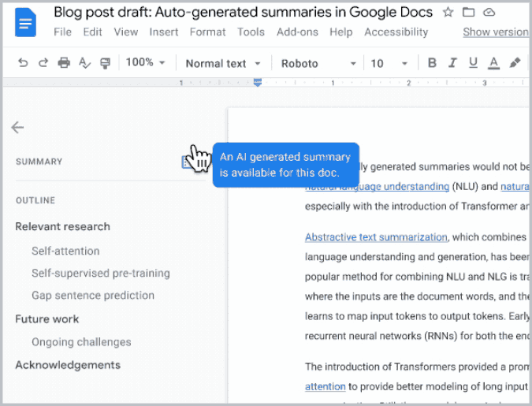Close the outline panel with back arrow
The height and width of the screenshot is (406, 532).
click(17, 128)
